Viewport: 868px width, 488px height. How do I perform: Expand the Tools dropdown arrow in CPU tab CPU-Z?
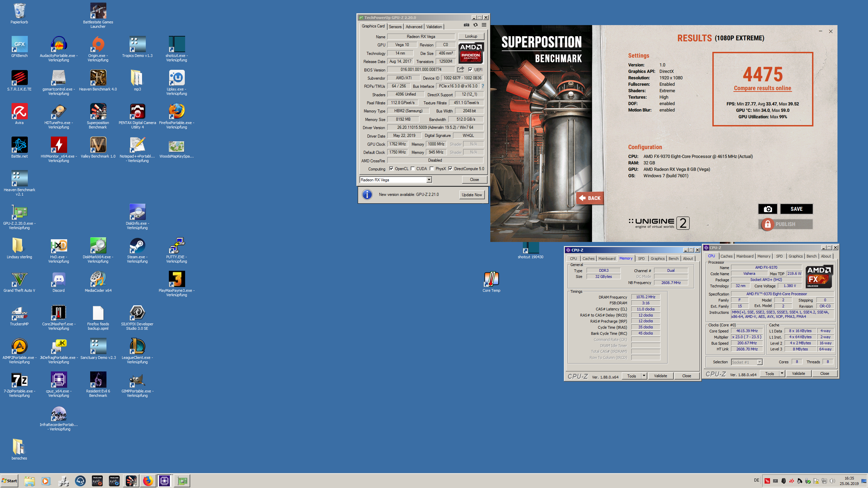tap(782, 373)
